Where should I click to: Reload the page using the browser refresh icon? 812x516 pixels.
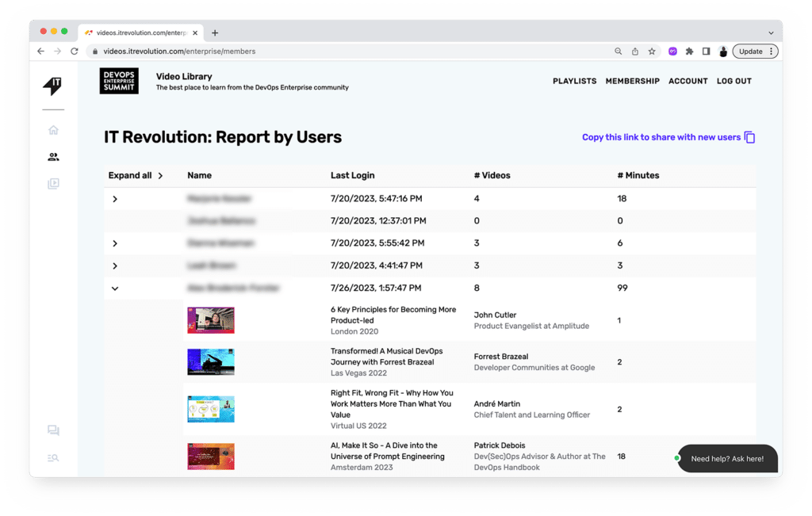75,52
